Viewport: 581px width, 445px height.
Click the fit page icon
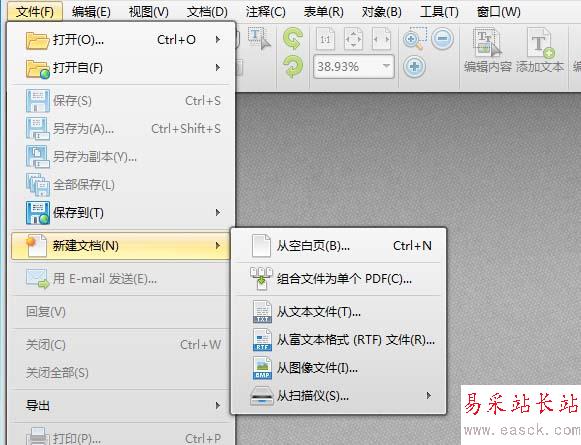point(353,39)
